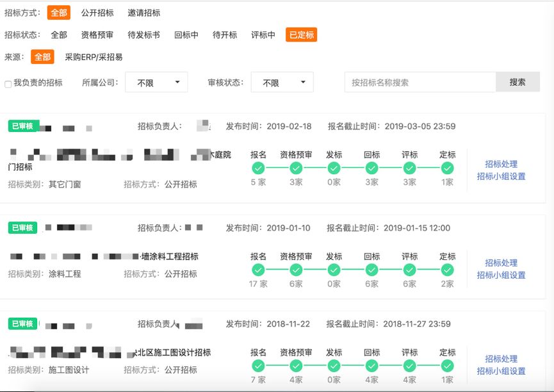Open the 所属公司 dropdown

pyautogui.click(x=156, y=83)
